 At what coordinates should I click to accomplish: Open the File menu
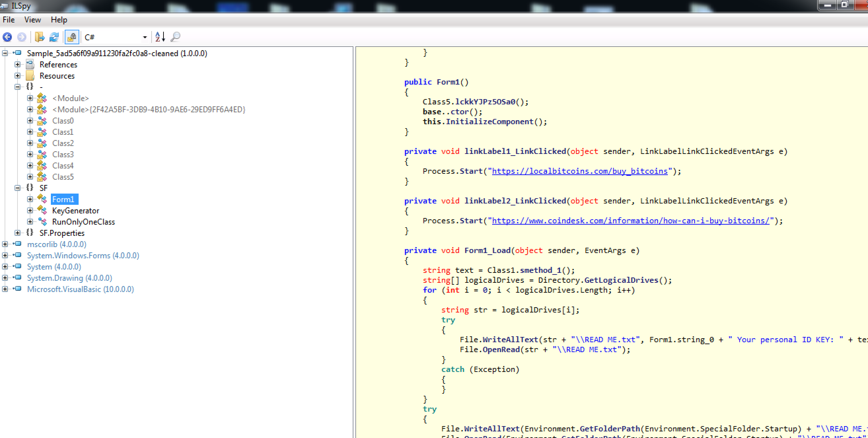pos(9,20)
